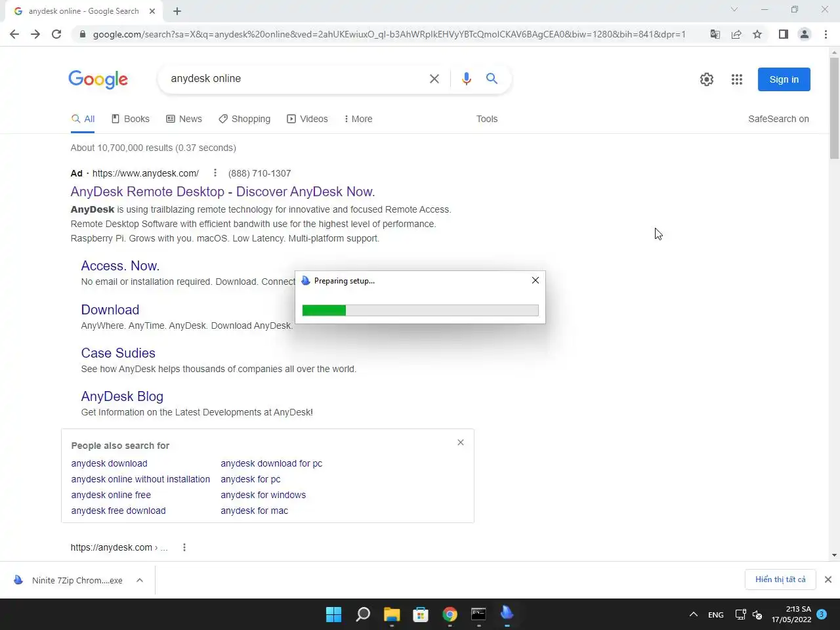Open the Download sitelink

tap(110, 310)
